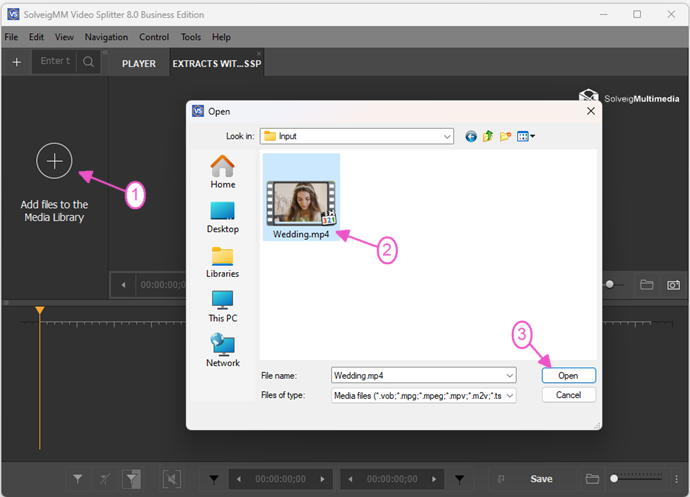Go back to last folder in Open dialog

coord(470,136)
